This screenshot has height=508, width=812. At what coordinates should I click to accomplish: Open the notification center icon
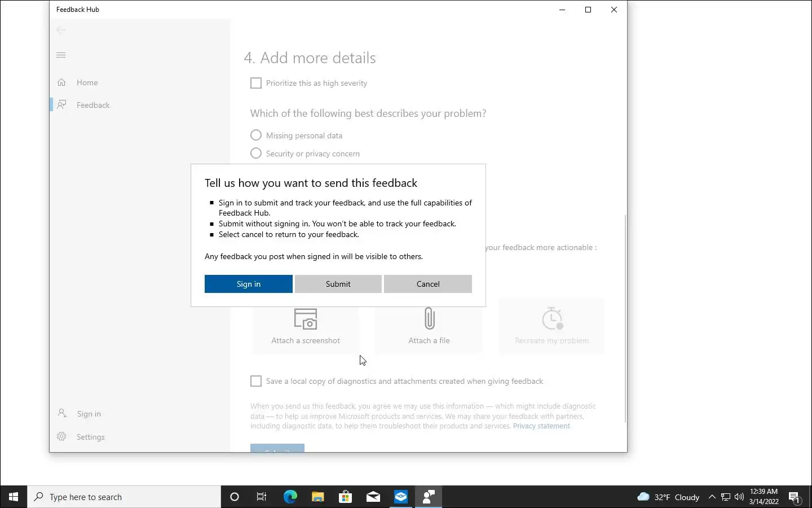tap(795, 497)
